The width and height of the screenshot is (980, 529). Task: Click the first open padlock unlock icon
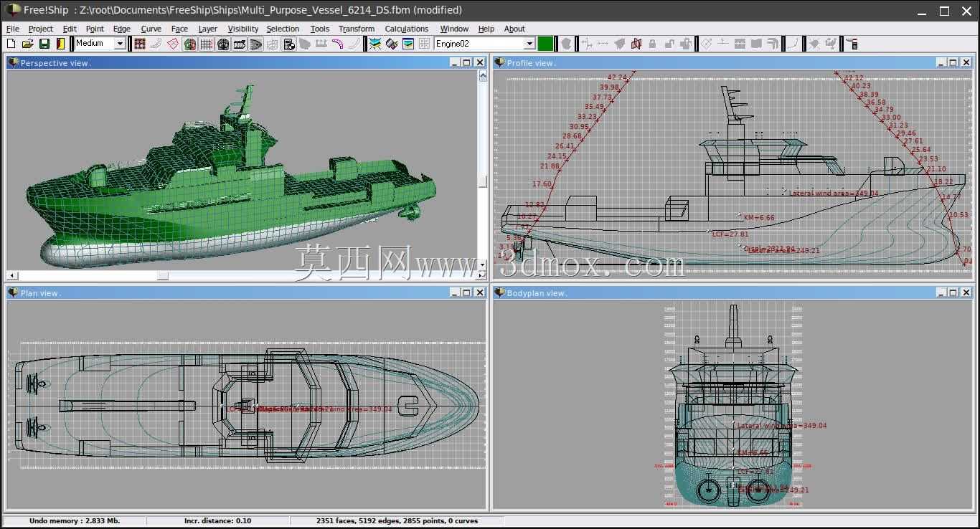pyautogui.click(x=669, y=44)
